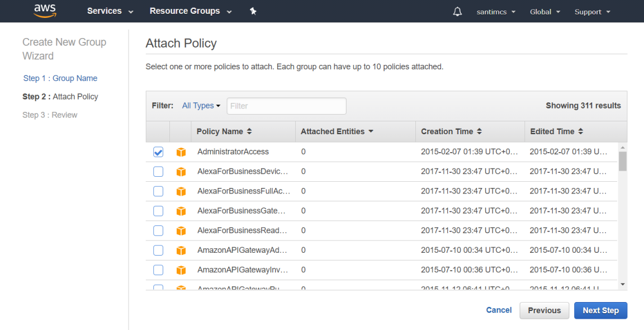Click the Attach Policy heading

[x=181, y=43]
